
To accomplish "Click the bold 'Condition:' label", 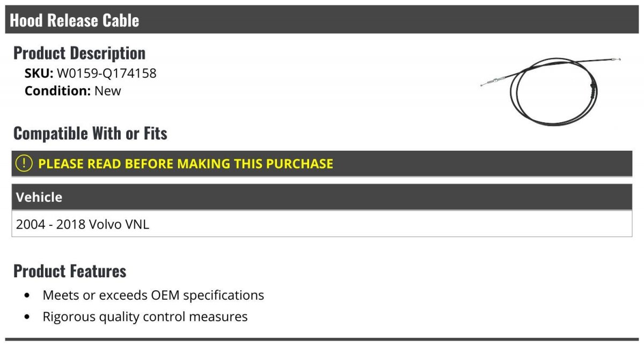I will pos(57,91).
